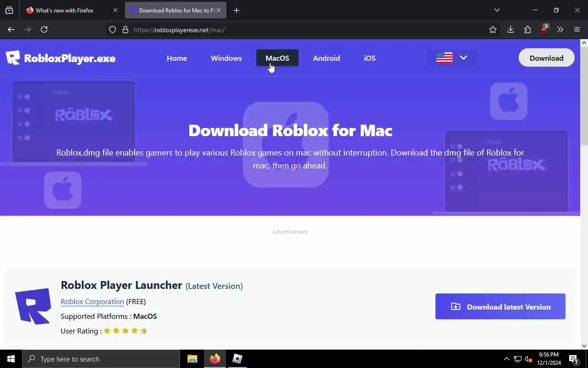Click the Supported Platforms : MacOS text

(109, 316)
